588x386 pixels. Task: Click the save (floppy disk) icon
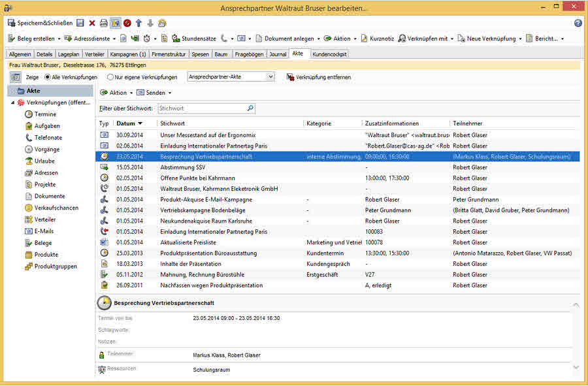coord(80,23)
